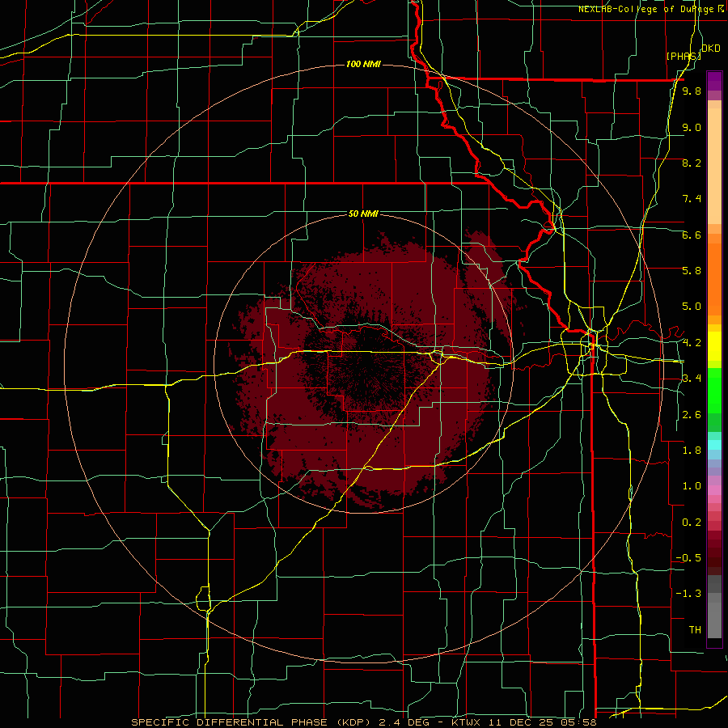728x728 pixels.
Task: Click the 100 NMI range ring label
Action: pos(363,64)
